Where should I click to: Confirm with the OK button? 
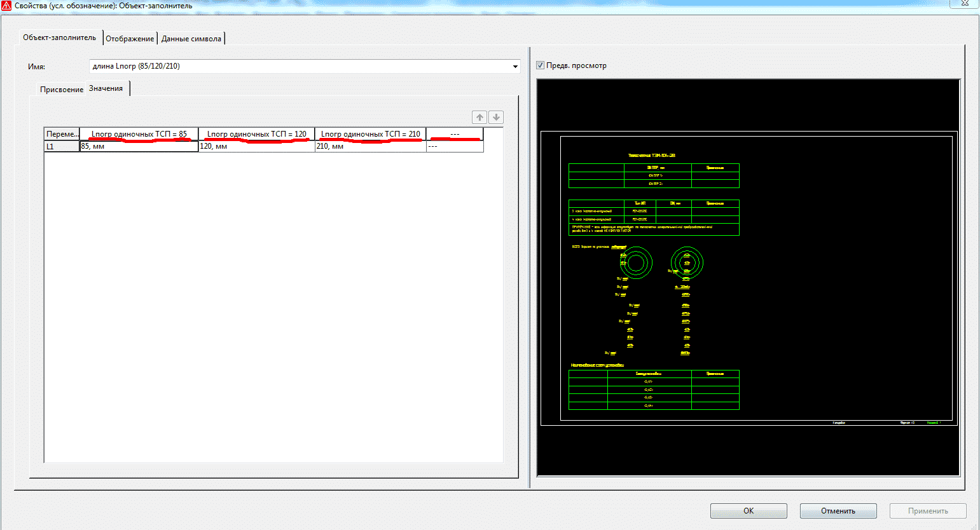click(749, 511)
